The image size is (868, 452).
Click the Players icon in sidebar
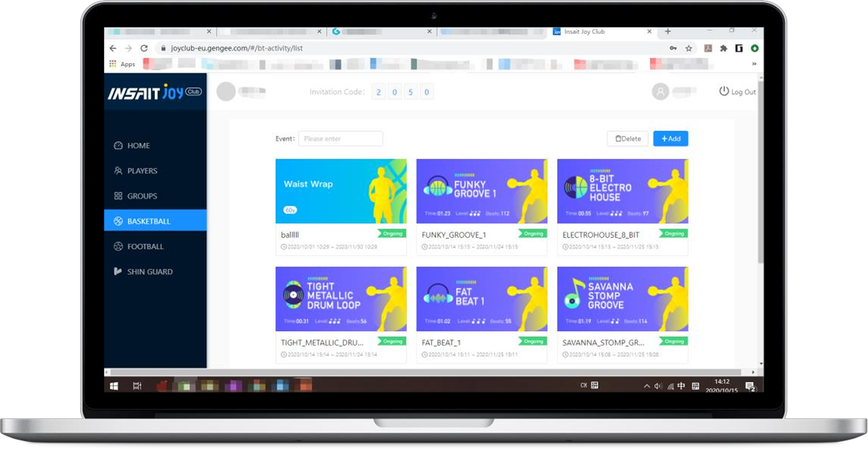tap(118, 171)
